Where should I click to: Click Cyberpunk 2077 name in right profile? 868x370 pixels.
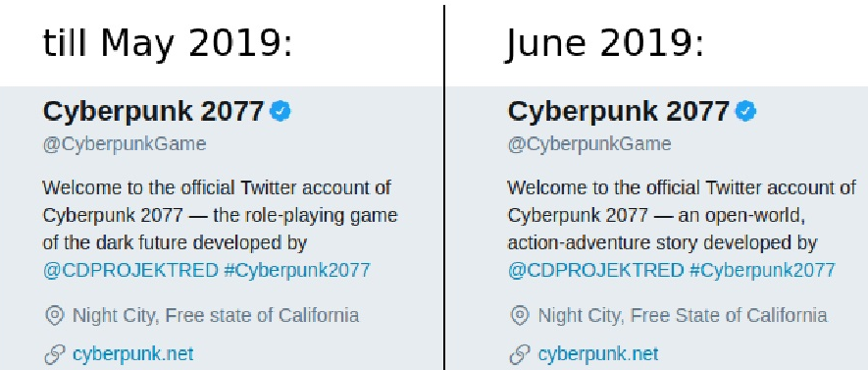[618, 112]
